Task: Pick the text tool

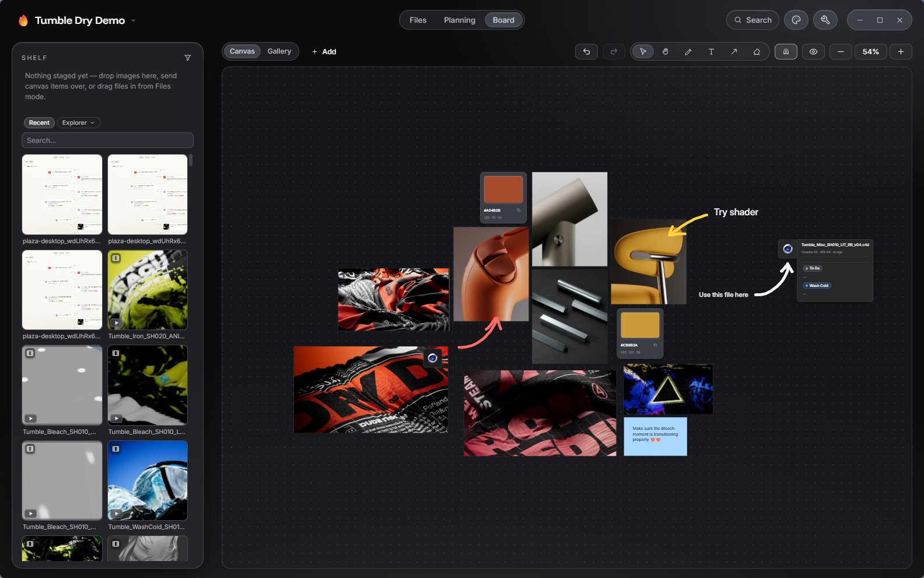Action: pos(711,51)
